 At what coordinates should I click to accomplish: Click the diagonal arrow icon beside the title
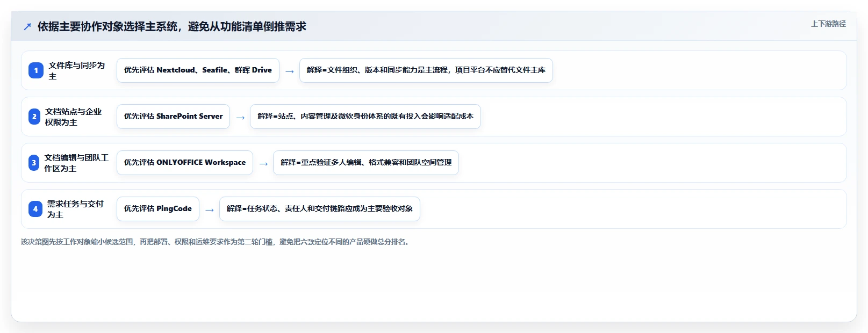pyautogui.click(x=27, y=27)
